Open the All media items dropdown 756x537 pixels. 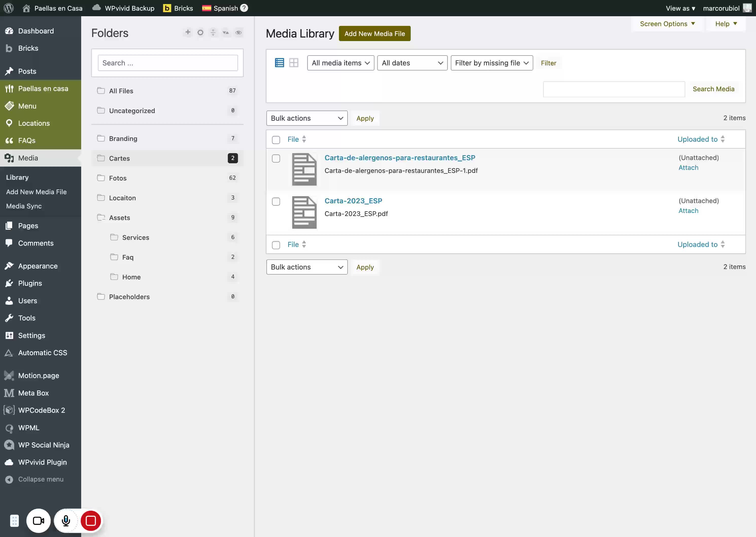340,63
